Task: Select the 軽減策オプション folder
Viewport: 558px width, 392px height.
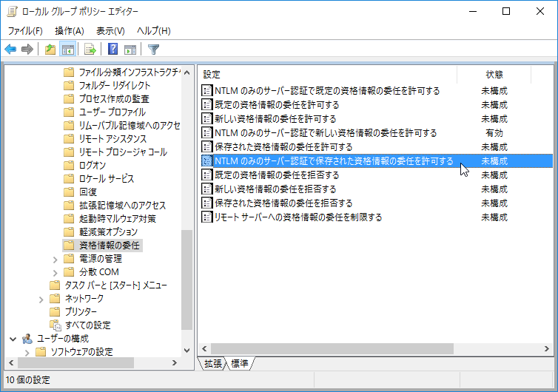Action: point(101,232)
